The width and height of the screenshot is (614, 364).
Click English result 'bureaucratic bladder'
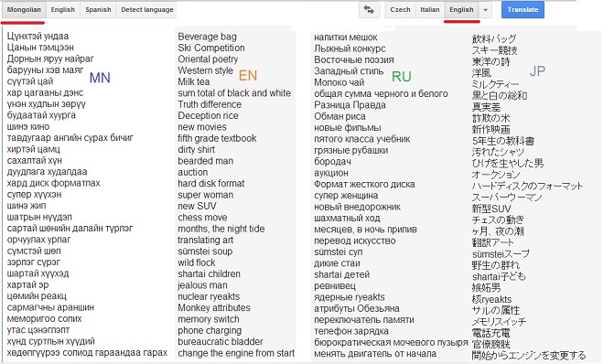tap(221, 342)
